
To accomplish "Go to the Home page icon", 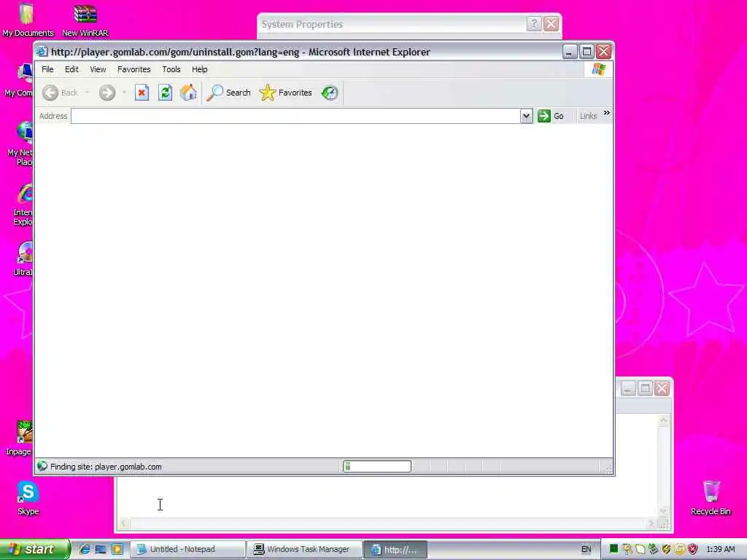I will pos(188,93).
